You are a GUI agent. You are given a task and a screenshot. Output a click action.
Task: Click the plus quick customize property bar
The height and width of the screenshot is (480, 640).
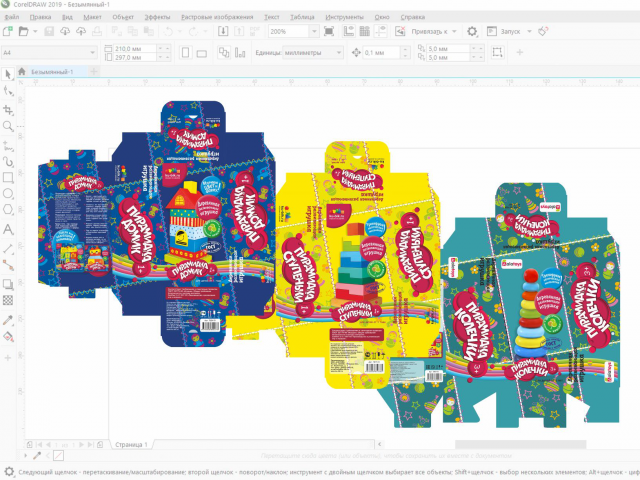(x=520, y=52)
